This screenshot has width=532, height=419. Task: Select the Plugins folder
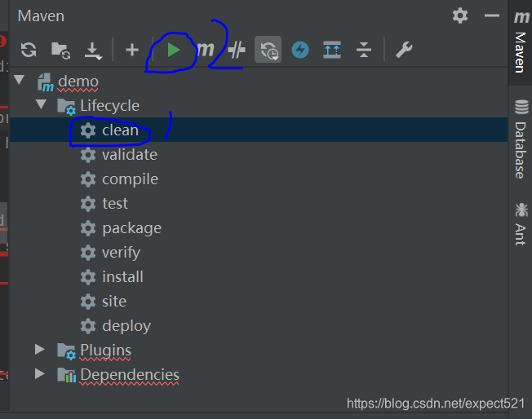point(105,351)
